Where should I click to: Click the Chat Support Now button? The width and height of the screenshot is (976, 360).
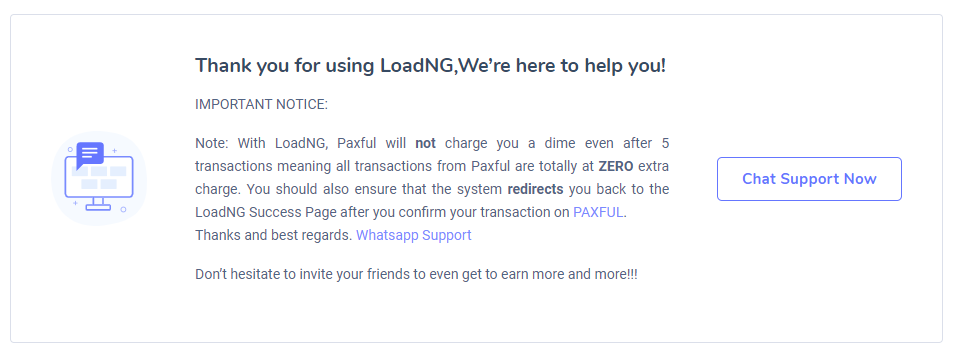click(809, 179)
